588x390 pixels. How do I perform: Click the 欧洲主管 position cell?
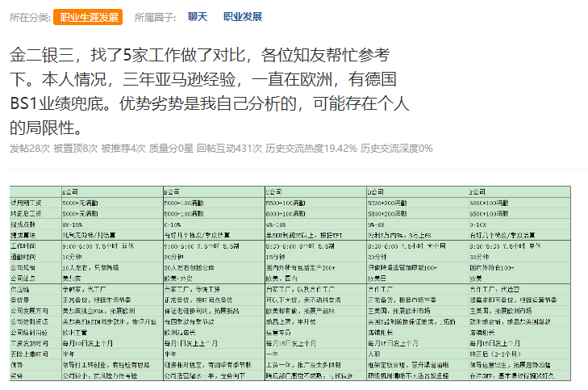(75, 333)
